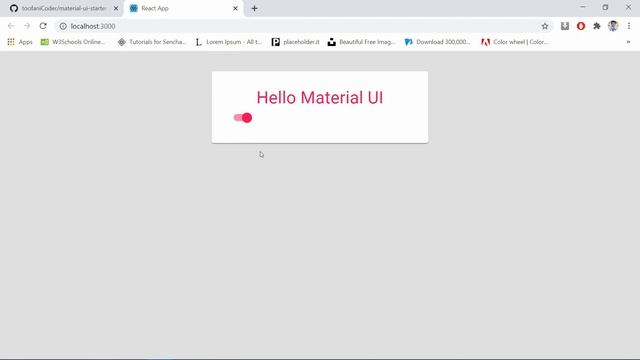
Task: Restore down the Chrome window
Action: 605,7
